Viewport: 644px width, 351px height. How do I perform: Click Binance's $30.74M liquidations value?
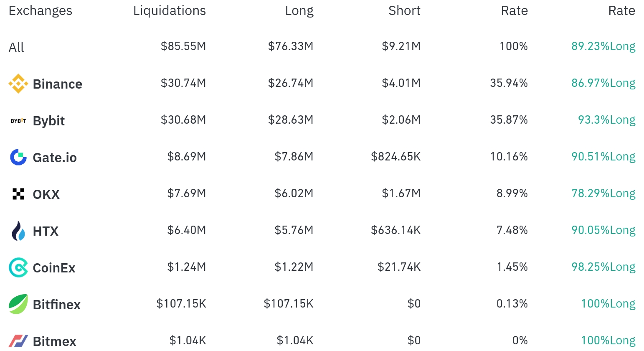coord(183,83)
